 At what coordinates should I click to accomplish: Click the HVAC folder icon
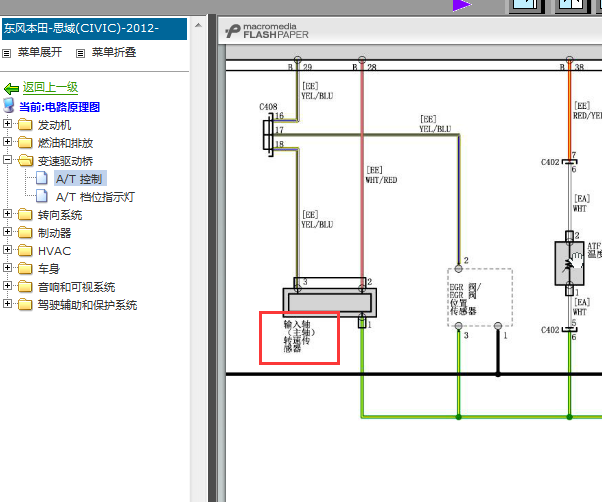tap(25, 250)
